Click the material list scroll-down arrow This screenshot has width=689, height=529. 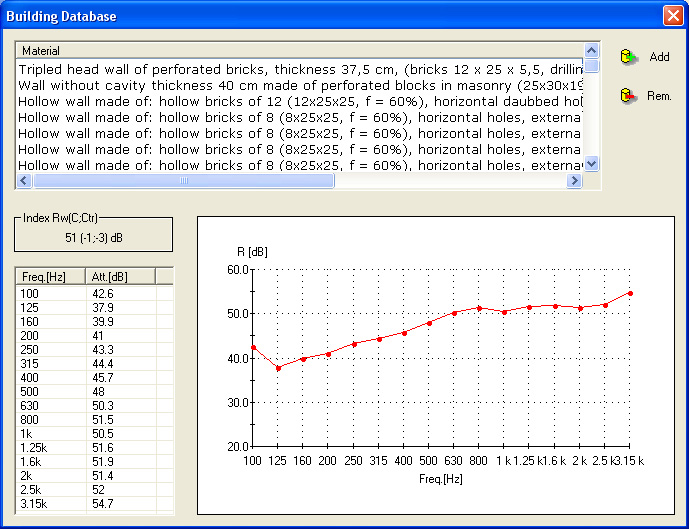coord(591,164)
